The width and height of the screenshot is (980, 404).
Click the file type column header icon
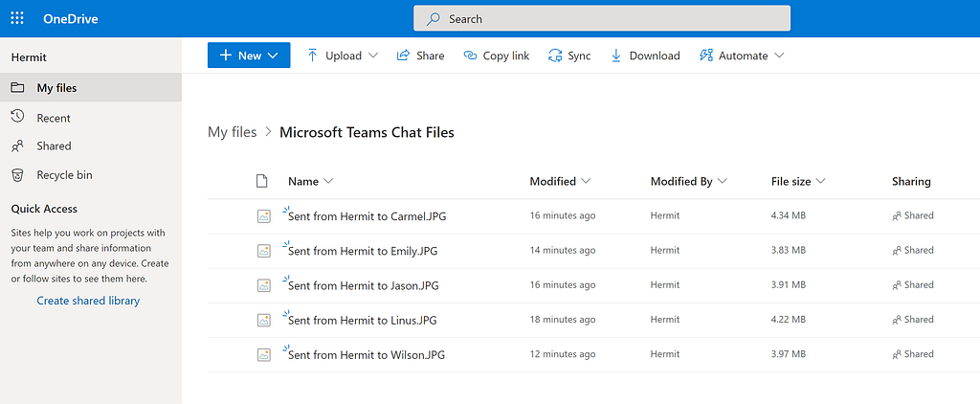pos(262,181)
